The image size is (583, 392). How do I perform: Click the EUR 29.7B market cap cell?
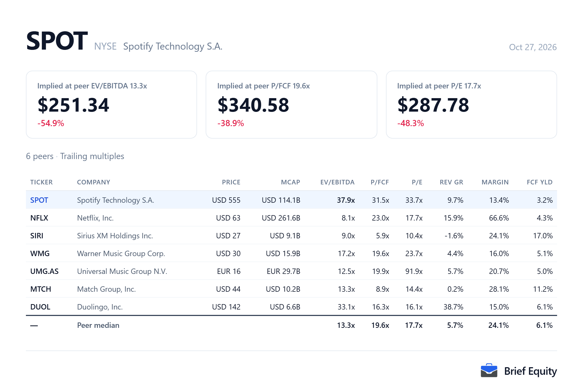pos(283,271)
